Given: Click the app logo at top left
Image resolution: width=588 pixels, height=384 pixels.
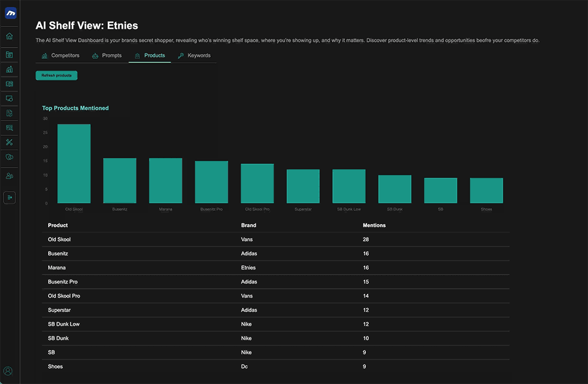Looking at the screenshot, I should 10,13.
